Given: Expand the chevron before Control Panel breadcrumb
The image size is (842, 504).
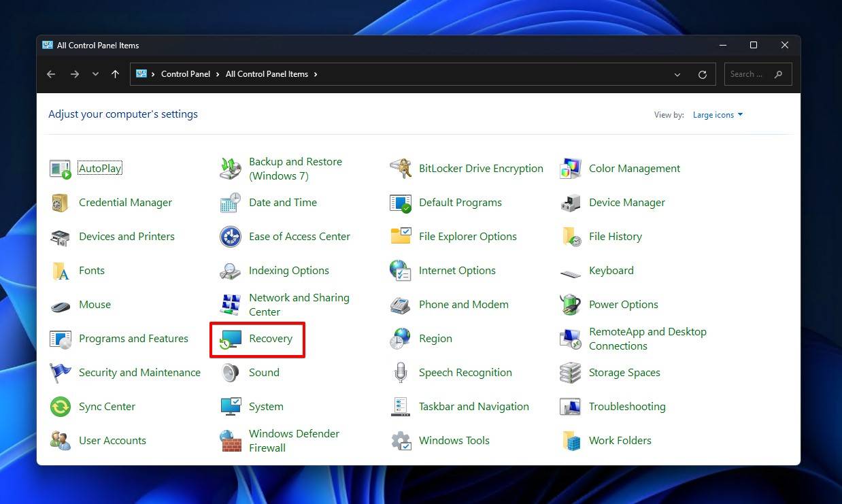Looking at the screenshot, I should pyautogui.click(x=154, y=74).
